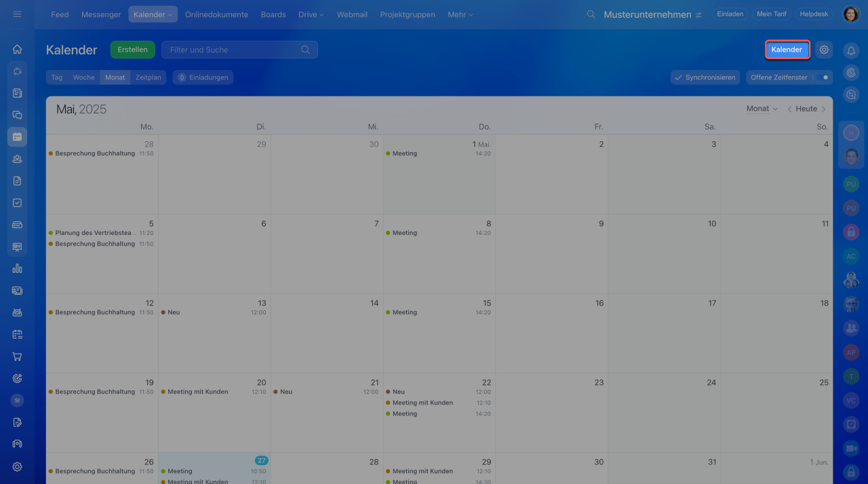Click the Heute button
Image resolution: width=868 pixels, height=484 pixels.
tap(806, 109)
